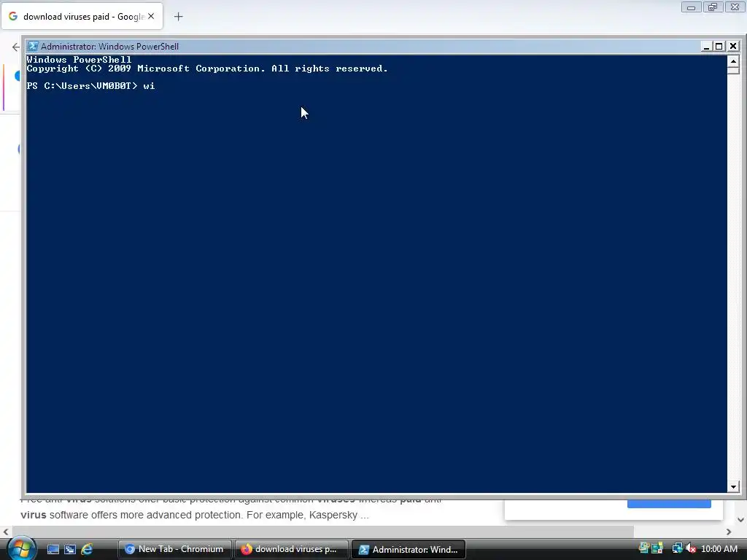Click the PowerShell vertical scrollbar thumb
Image resolution: width=747 pixels, height=560 pixels.
click(734, 70)
